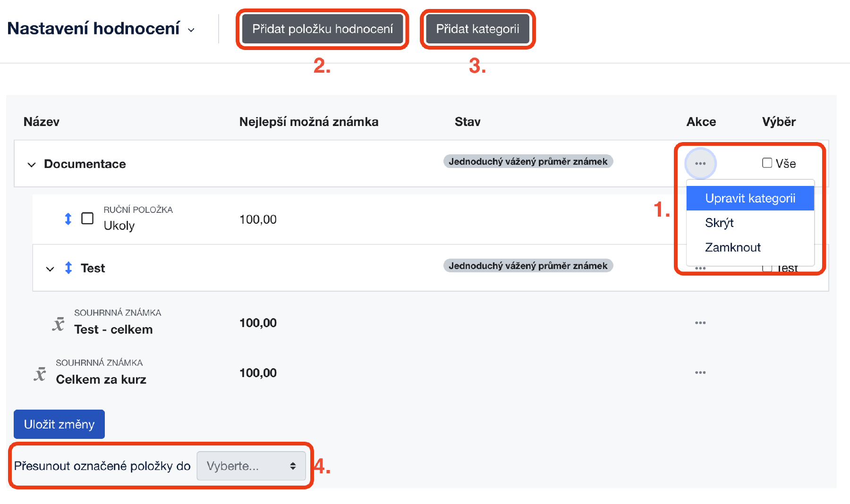Choose Upravit kategorii from the menu
The width and height of the screenshot is (850, 504).
pyautogui.click(x=750, y=198)
